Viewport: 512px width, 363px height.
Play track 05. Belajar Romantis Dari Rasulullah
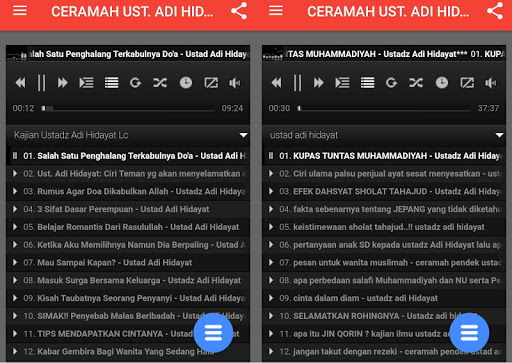[128, 227]
